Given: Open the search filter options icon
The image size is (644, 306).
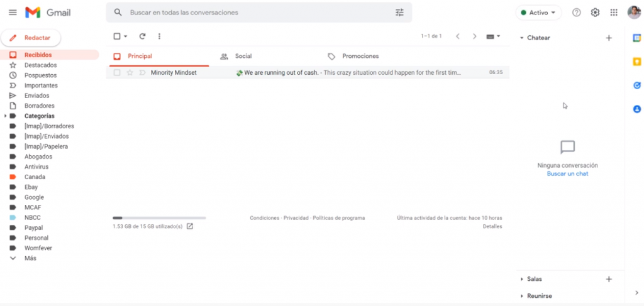Looking at the screenshot, I should tap(399, 13).
